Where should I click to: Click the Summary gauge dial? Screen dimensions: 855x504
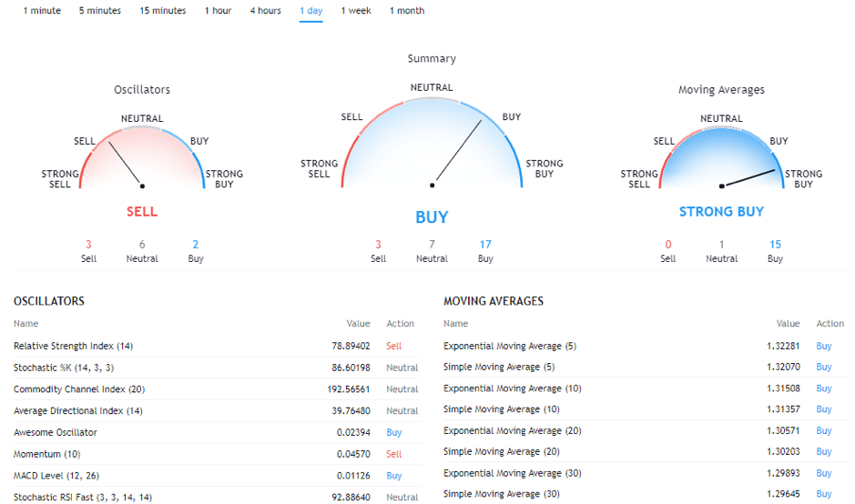point(432,146)
